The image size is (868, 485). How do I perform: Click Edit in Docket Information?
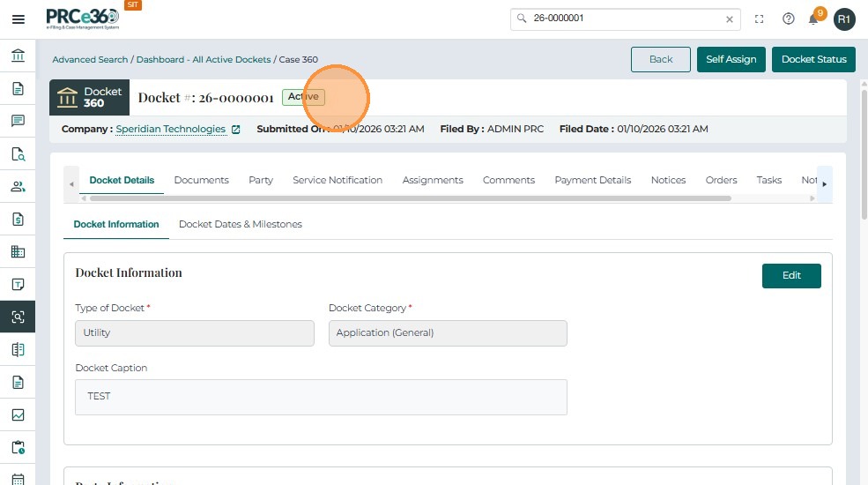[x=791, y=275]
